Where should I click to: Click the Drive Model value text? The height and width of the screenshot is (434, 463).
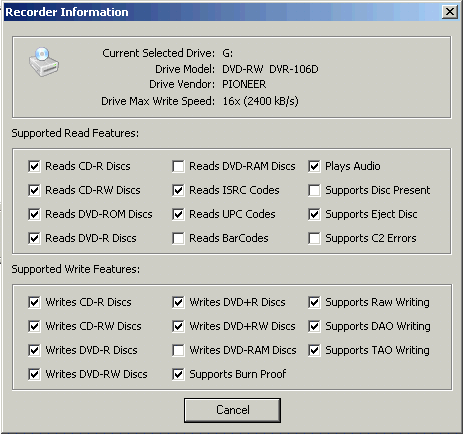(x=270, y=69)
